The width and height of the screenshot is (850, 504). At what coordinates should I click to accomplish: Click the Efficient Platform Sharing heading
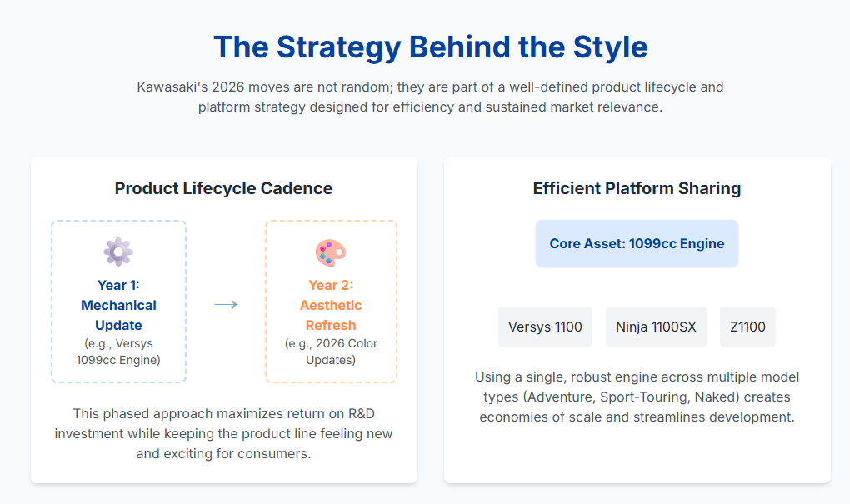637,188
